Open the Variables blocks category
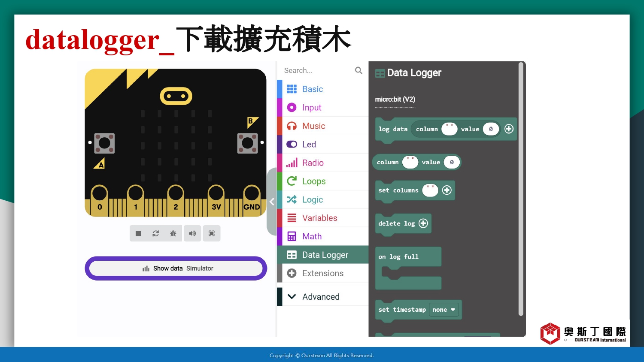Image resolution: width=644 pixels, height=362 pixels. point(323,218)
